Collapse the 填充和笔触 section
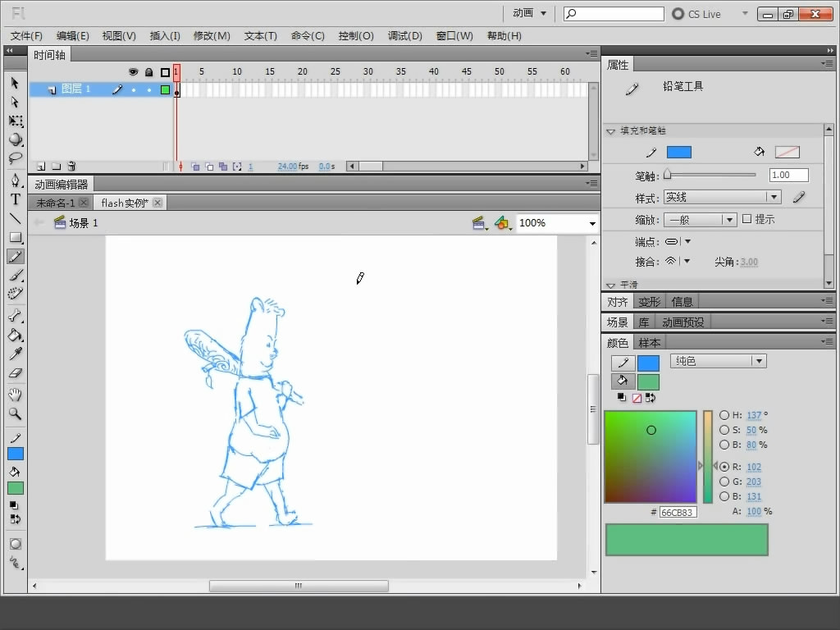The width and height of the screenshot is (840, 630). (x=610, y=131)
